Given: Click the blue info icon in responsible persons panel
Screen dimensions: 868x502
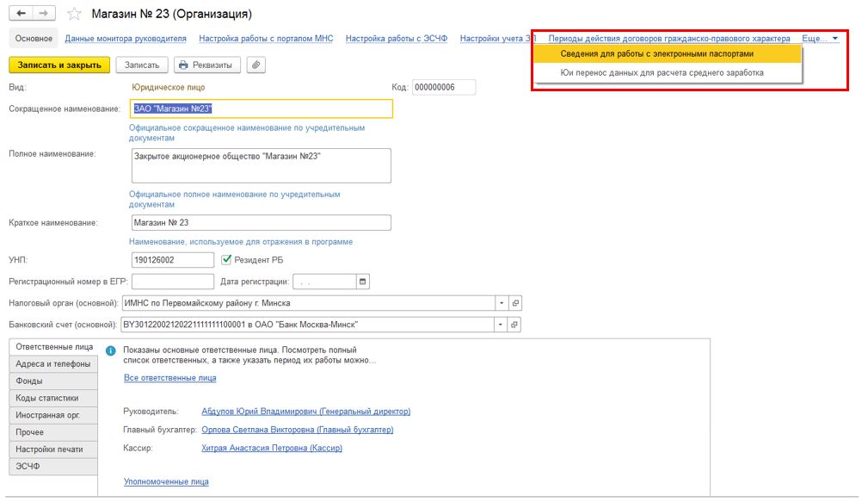Looking at the screenshot, I should (x=111, y=351).
